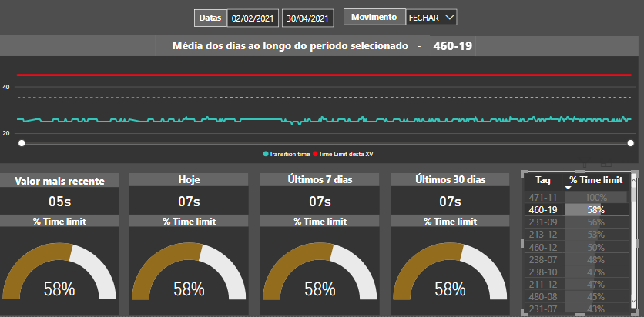Click the Transition time legend marker
Screen dimensions: 644x317
[266, 154]
